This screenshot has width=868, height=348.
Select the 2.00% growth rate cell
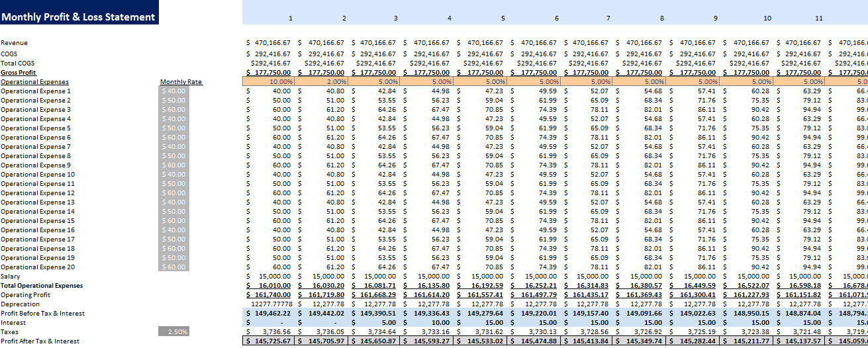point(324,81)
